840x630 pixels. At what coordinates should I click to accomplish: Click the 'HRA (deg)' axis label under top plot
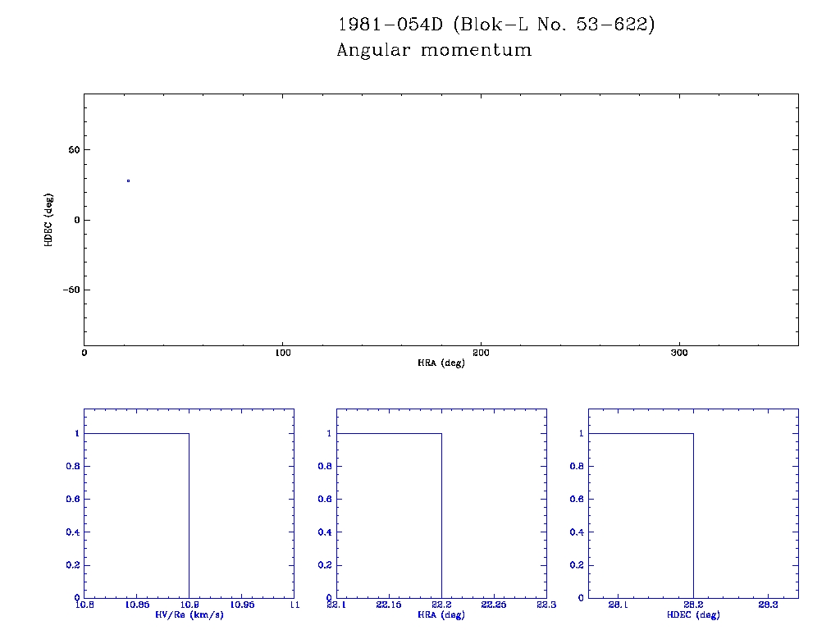[x=441, y=363]
